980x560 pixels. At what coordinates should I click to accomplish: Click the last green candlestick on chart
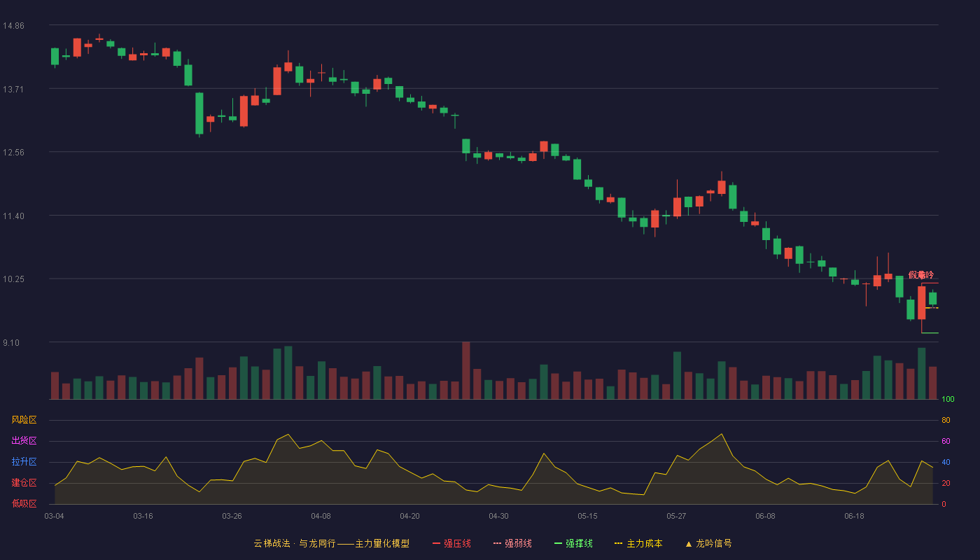pyautogui.click(x=932, y=298)
